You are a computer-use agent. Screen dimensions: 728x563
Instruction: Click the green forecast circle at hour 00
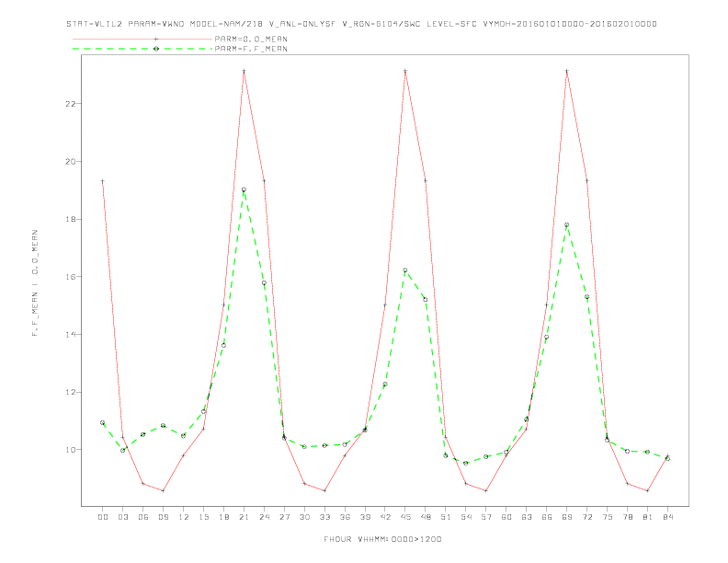click(x=103, y=423)
